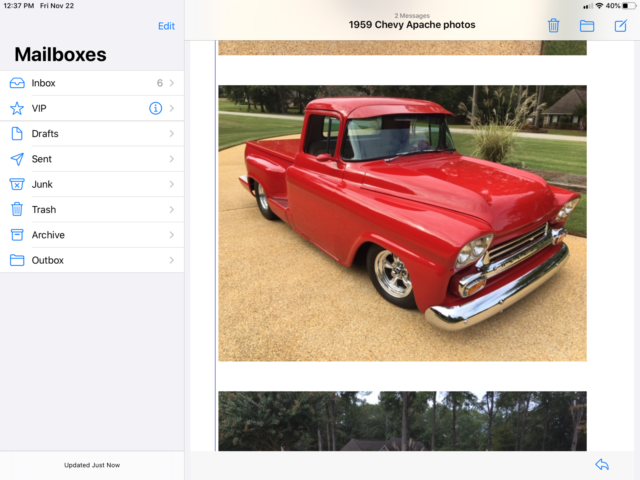Tap the 1959 Chevy Apache photos title
This screenshot has height=480, width=640.
coord(412,25)
